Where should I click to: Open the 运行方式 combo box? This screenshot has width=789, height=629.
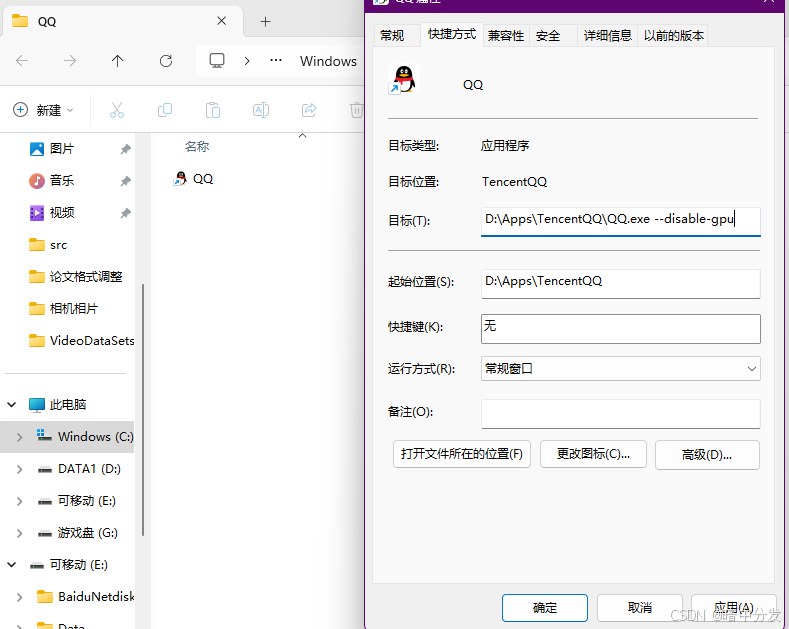click(x=620, y=368)
